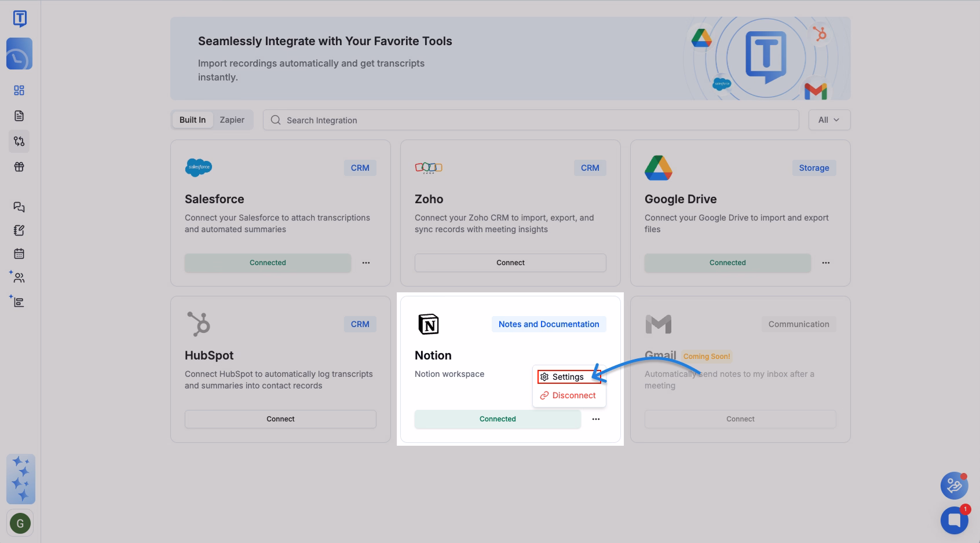Screen dimensions: 980x543
Task: Open the referral rewards bubble near bottom right
Action: point(954,486)
